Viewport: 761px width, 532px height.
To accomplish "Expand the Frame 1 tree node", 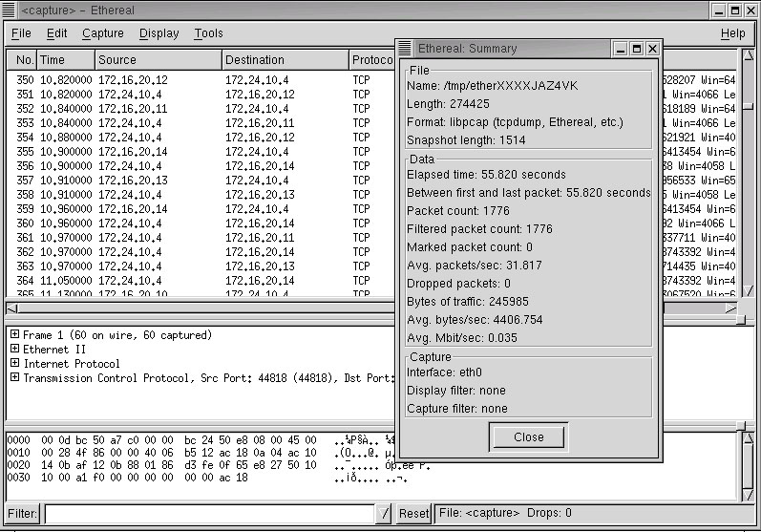I will coord(15,334).
